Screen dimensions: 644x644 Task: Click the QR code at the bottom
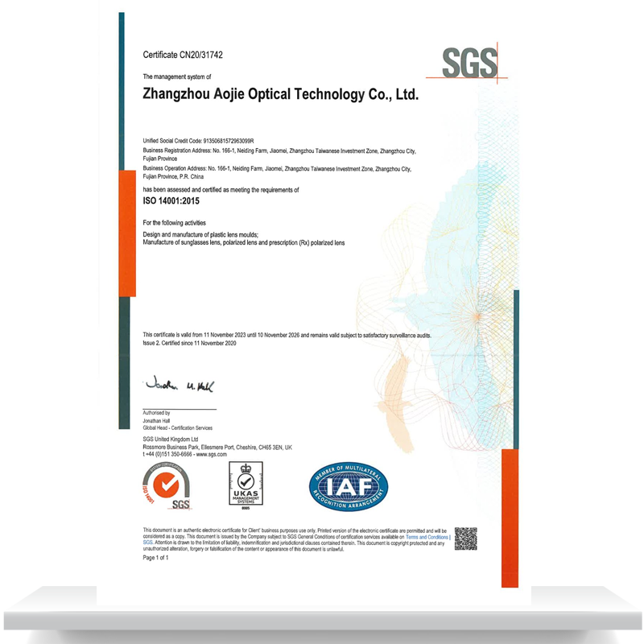point(466,539)
